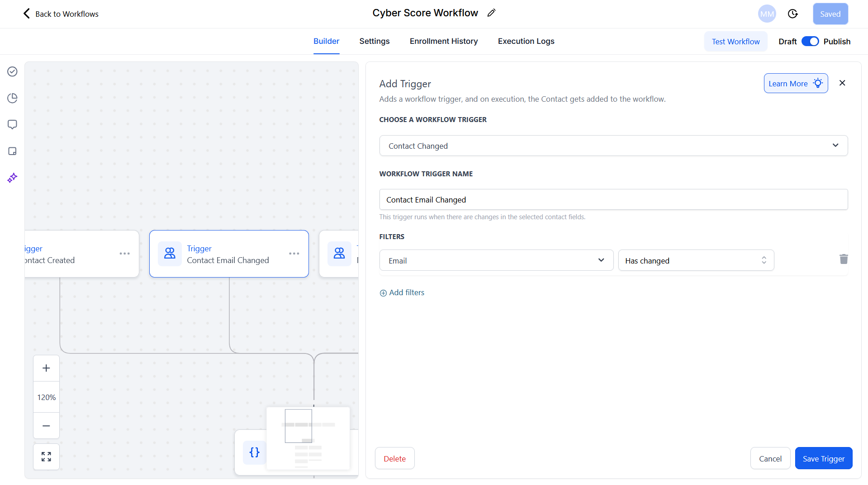
Task: Toggle the Draft/Publish switch
Action: point(810,42)
